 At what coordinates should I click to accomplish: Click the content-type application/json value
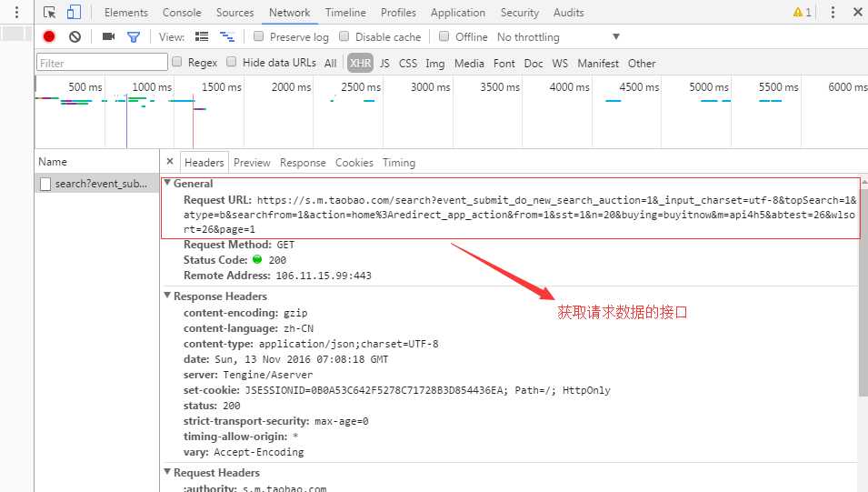click(x=348, y=344)
